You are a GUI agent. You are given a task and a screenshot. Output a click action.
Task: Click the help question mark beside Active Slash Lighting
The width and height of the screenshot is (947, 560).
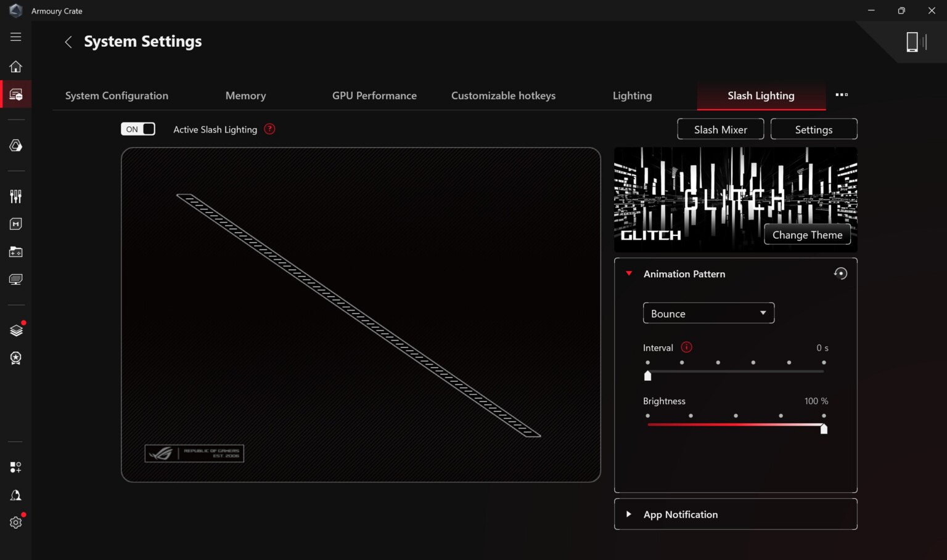pos(269,129)
